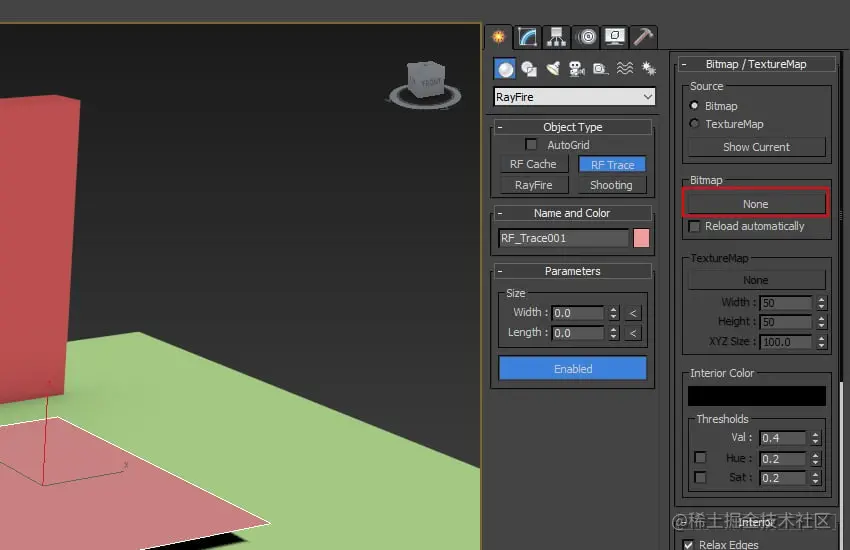850x550 pixels.
Task: Edit the RF_Trace001 name field
Action: tap(563, 238)
